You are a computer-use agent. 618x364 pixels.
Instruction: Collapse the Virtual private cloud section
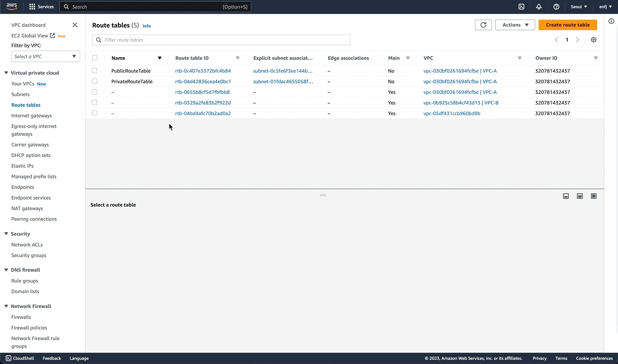(x=6, y=73)
